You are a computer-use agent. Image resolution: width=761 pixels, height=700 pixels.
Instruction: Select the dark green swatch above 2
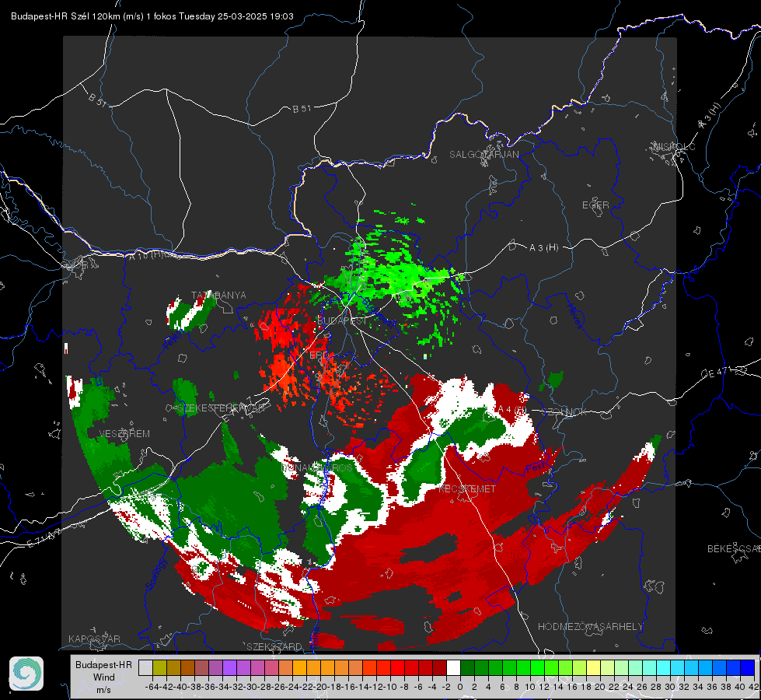pyautogui.click(x=467, y=668)
